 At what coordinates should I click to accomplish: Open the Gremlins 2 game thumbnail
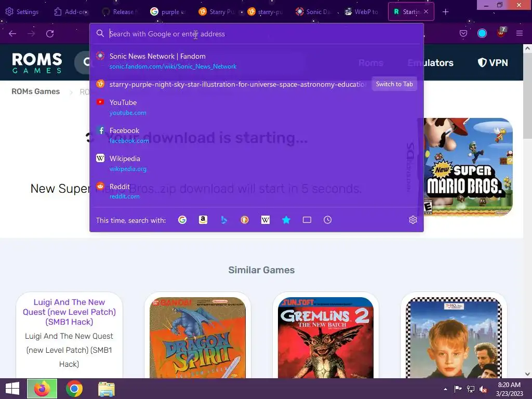tap(326, 338)
